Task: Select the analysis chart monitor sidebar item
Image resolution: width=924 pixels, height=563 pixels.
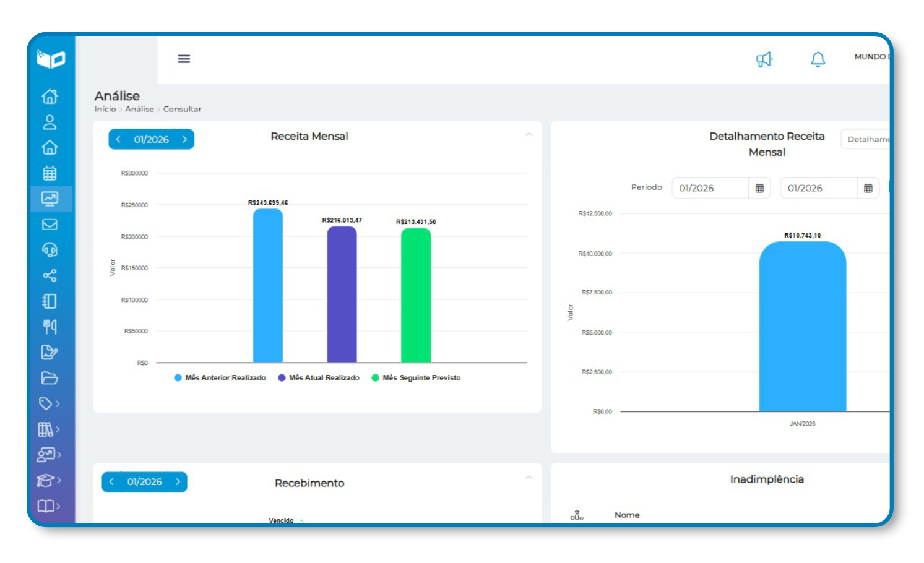Action: 50,199
